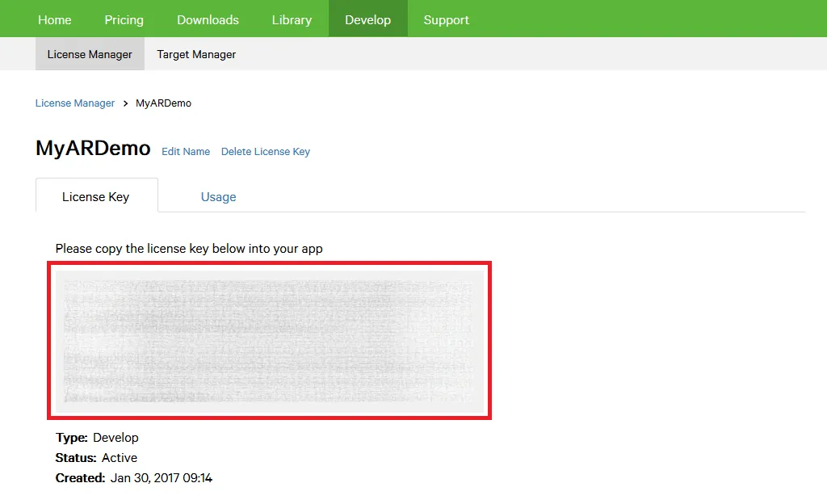The height and width of the screenshot is (504, 827).
Task: Switch to Target Manager
Action: click(196, 54)
